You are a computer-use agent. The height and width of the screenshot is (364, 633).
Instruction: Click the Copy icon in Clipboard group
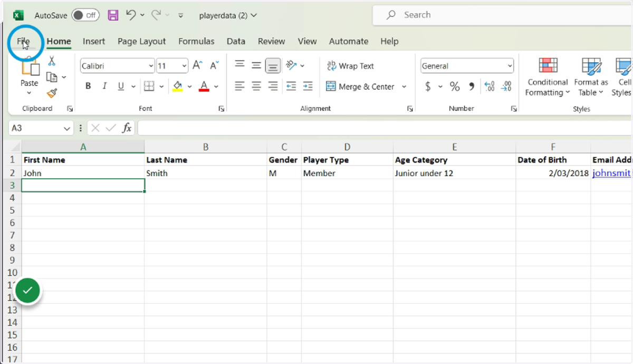pyautogui.click(x=52, y=77)
